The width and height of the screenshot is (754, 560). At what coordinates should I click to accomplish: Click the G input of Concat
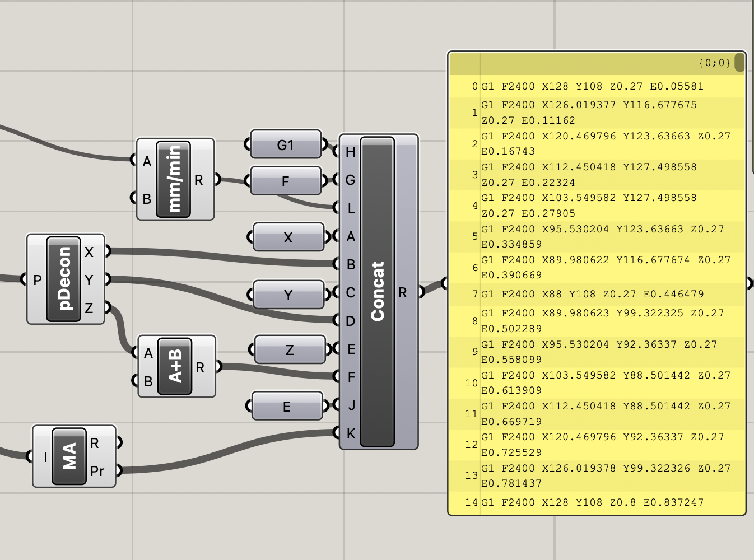(351, 180)
